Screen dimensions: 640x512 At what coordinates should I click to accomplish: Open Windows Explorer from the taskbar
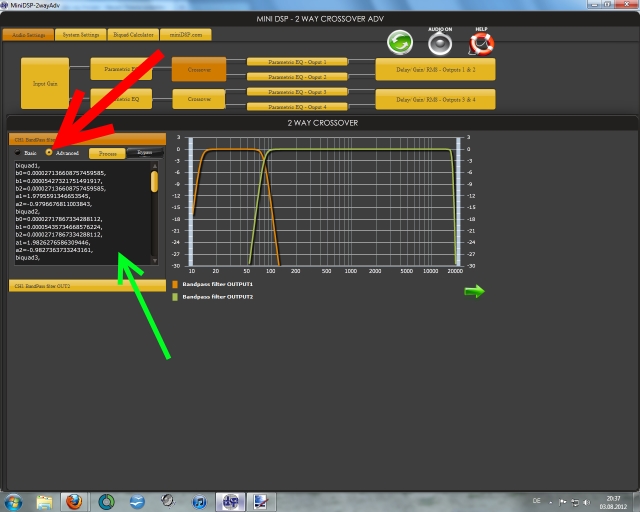44,502
